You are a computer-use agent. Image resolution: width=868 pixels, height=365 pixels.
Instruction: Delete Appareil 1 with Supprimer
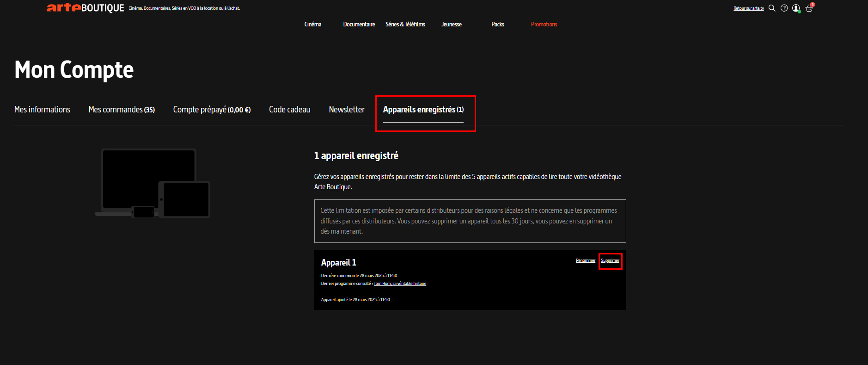610,260
